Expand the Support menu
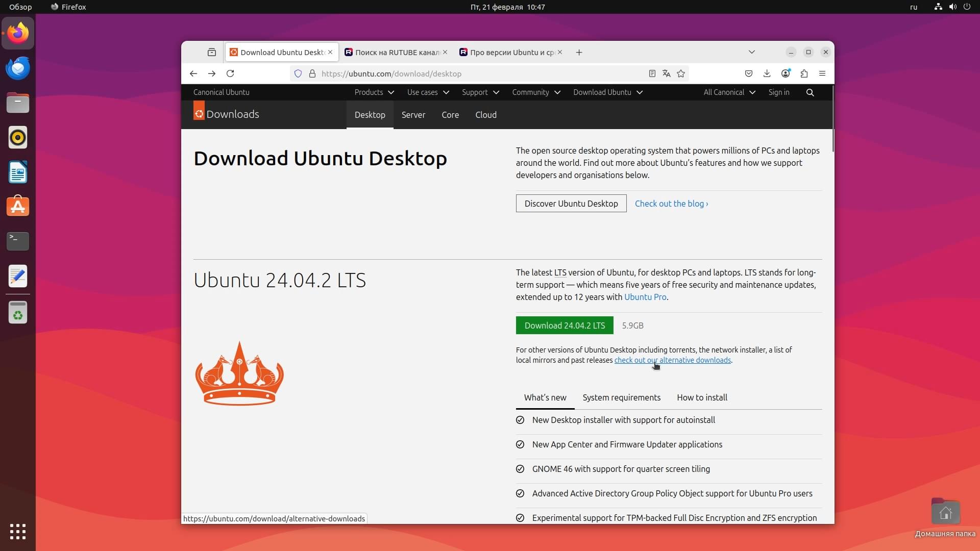Screen dimensions: 980x551 pos(480,92)
